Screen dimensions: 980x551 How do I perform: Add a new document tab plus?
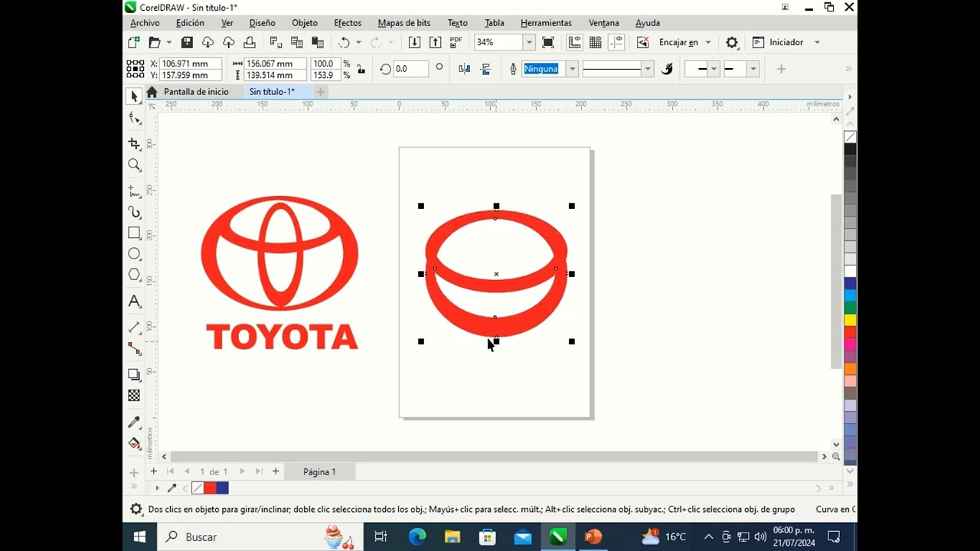(321, 92)
